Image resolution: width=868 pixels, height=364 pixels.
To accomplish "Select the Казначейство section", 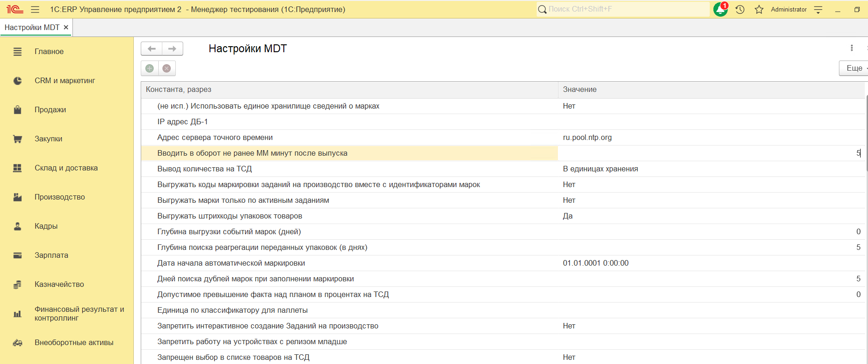I will (x=59, y=284).
